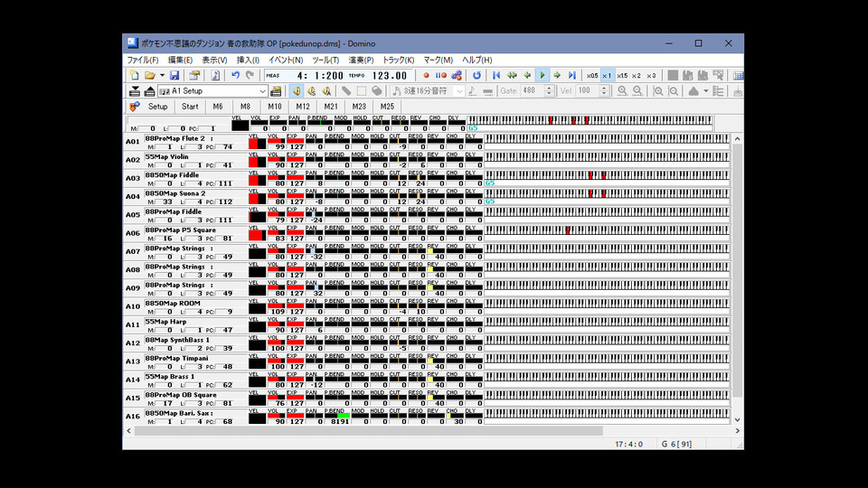The height and width of the screenshot is (488, 868).
Task: Jump to the beginning of the song
Action: coord(496,75)
